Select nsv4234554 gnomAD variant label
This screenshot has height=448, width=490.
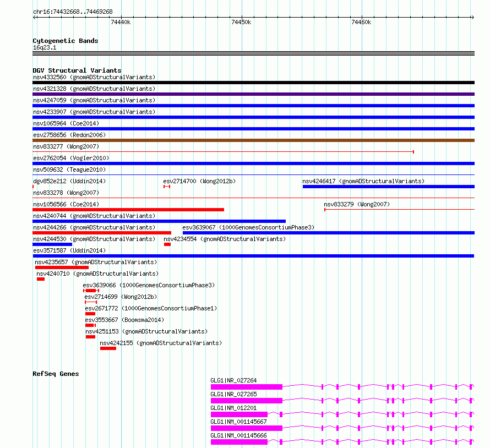(x=225, y=239)
